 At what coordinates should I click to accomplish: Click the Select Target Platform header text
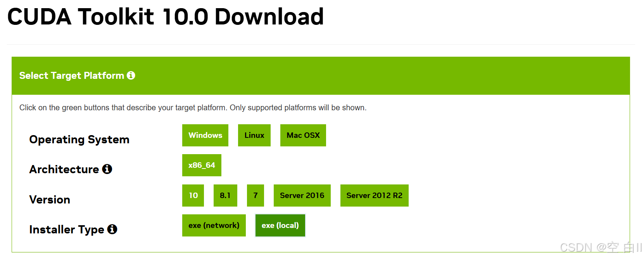(x=72, y=75)
